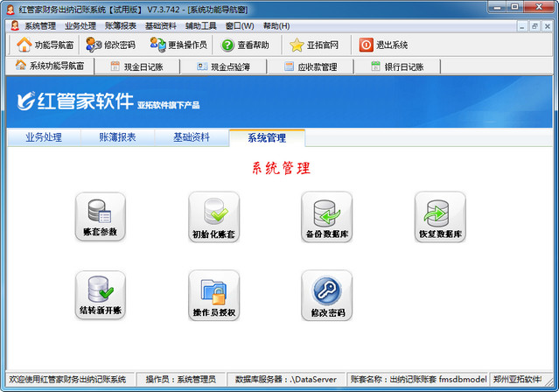Open 账簿报表 menu in menu bar
Image resolution: width=559 pixels, height=392 pixels.
pyautogui.click(x=121, y=26)
